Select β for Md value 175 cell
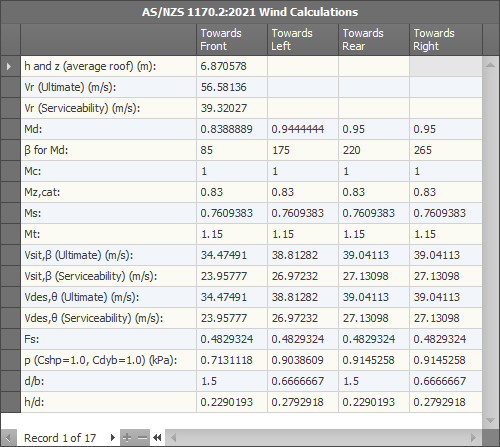 coord(303,150)
